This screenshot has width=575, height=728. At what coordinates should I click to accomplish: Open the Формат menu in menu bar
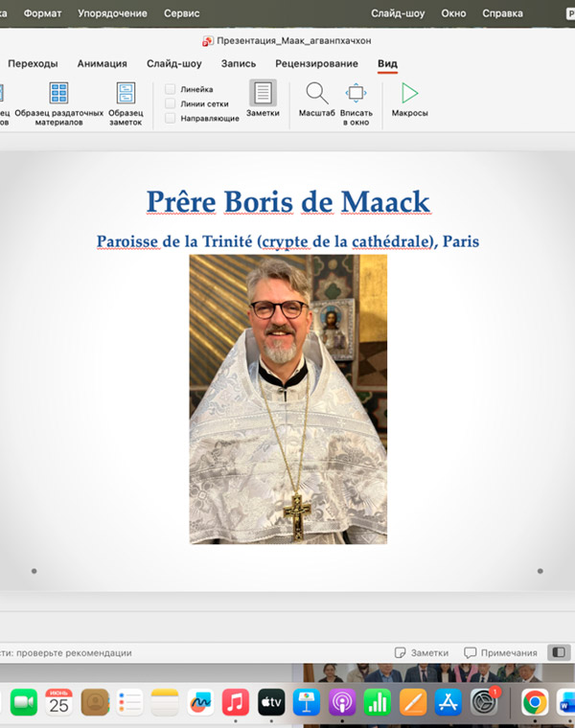tap(43, 13)
